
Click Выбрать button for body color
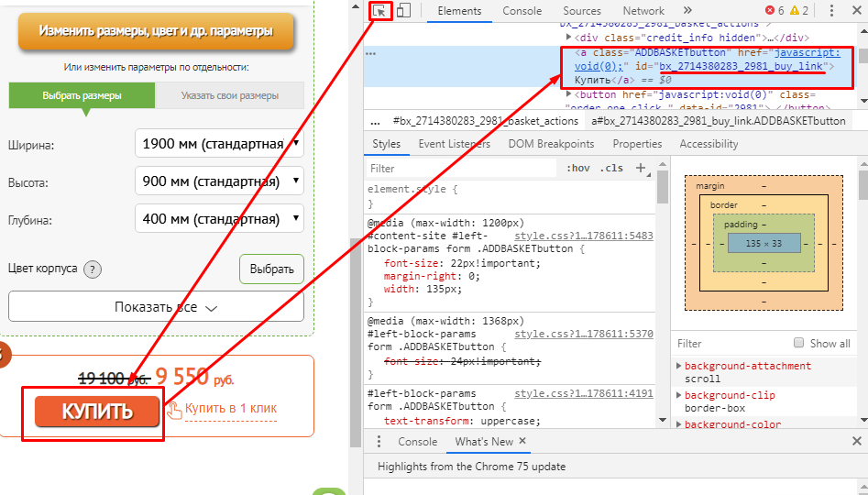272,269
